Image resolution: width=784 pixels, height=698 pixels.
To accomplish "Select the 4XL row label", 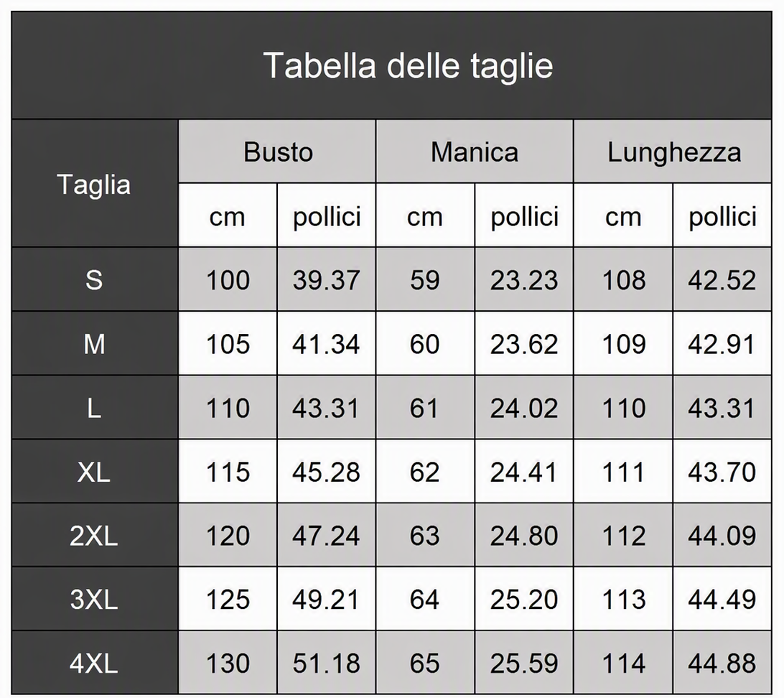I will click(95, 663).
